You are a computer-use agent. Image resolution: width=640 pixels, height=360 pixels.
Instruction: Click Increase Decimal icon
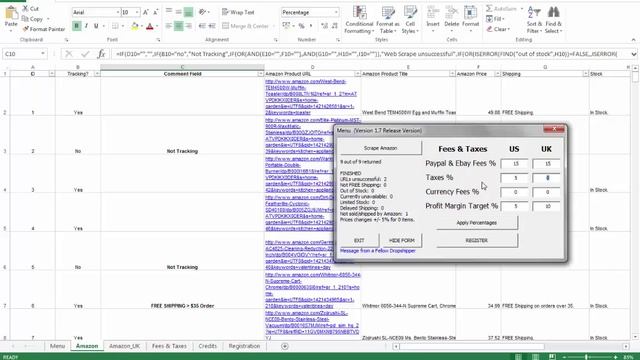tap(324, 26)
